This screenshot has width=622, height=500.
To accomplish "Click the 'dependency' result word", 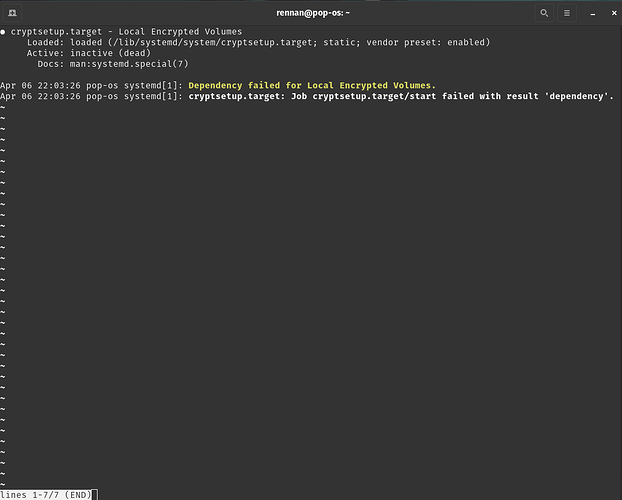I will point(576,96).
